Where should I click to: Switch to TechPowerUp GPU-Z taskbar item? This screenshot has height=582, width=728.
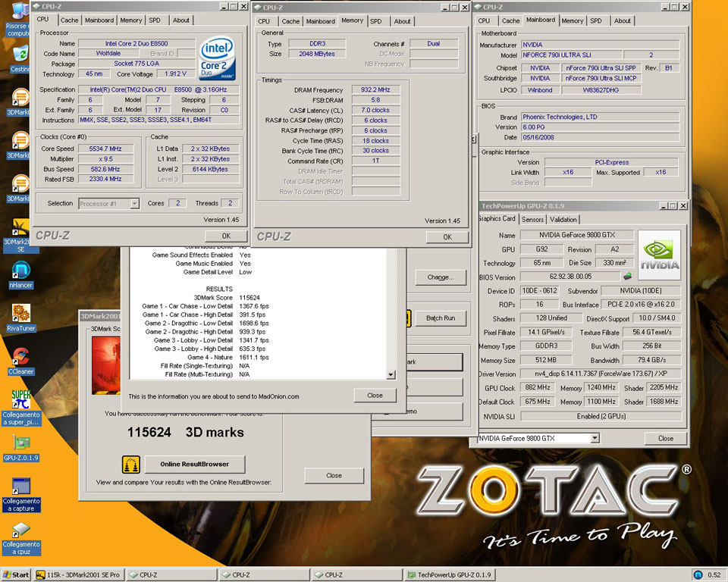pyautogui.click(x=450, y=574)
